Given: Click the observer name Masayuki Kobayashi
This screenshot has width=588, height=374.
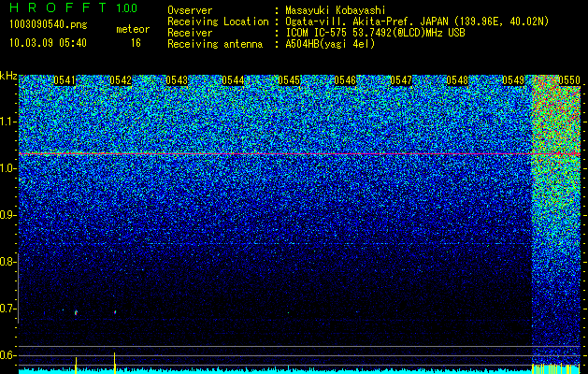Looking at the screenshot, I should [x=336, y=10].
